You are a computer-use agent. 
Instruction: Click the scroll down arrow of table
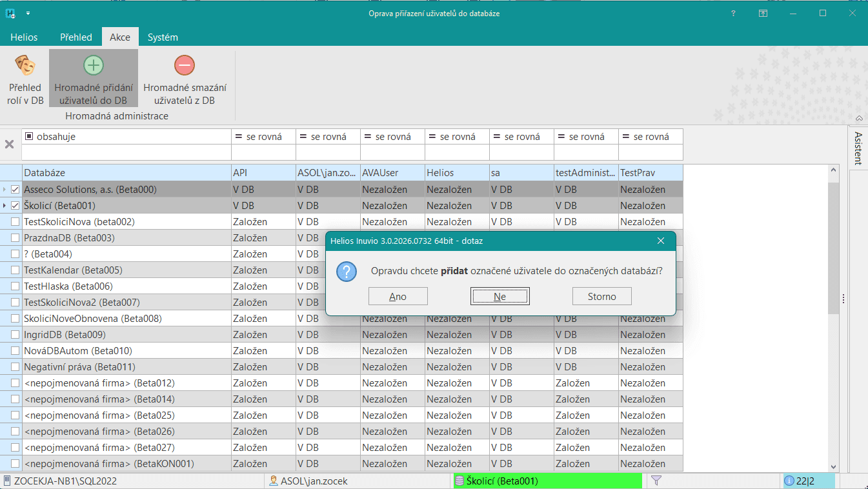coord(833,467)
